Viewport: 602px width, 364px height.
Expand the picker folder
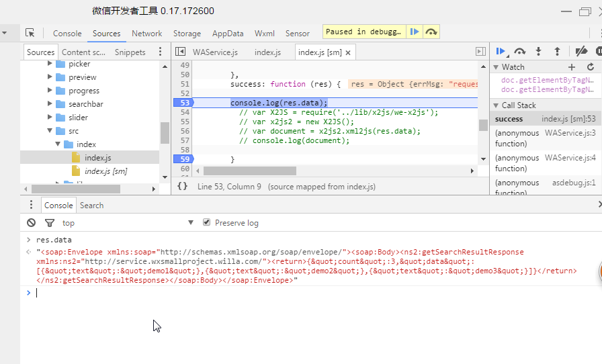click(50, 63)
